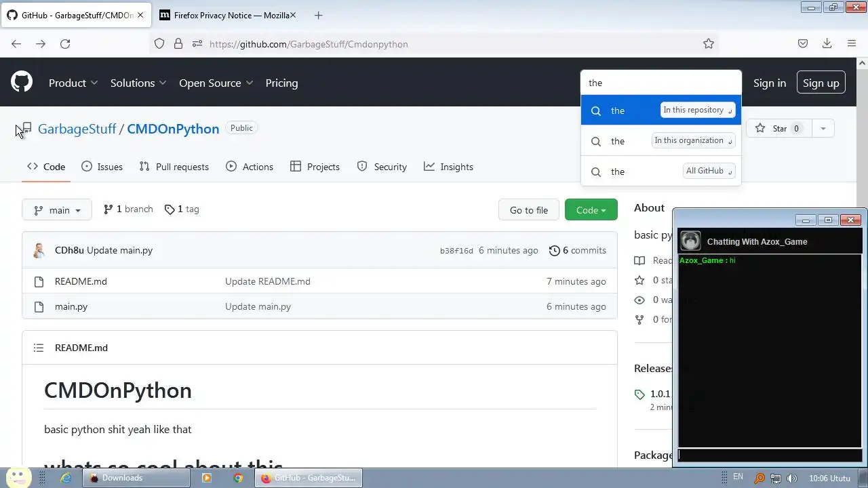The width and height of the screenshot is (868, 488).
Task: Click the tag icon next to release 1.0.1
Action: 639,394
